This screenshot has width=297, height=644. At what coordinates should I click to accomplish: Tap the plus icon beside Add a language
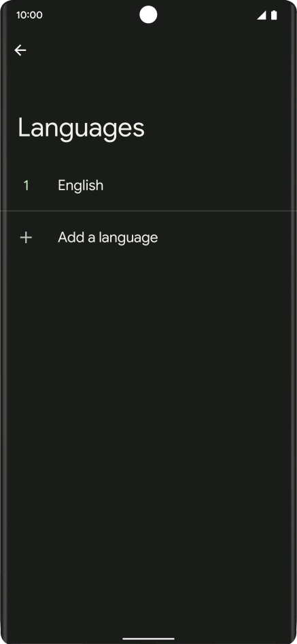[26, 237]
